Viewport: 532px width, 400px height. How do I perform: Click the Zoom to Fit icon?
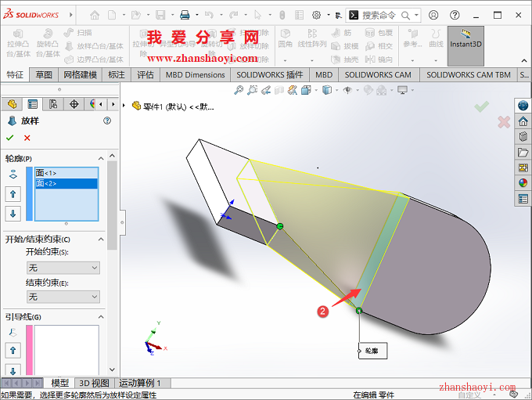239,91
